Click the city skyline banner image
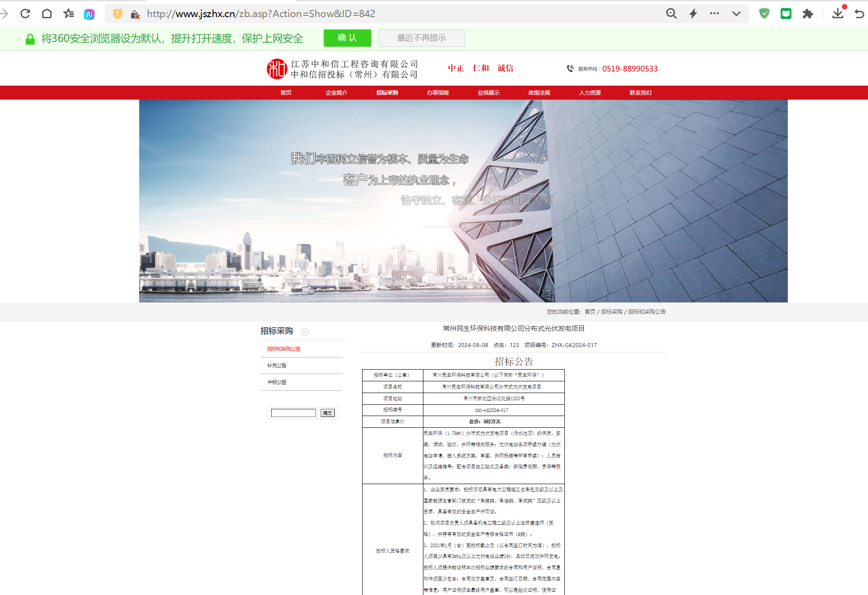This screenshot has width=868, height=595. tap(463, 201)
